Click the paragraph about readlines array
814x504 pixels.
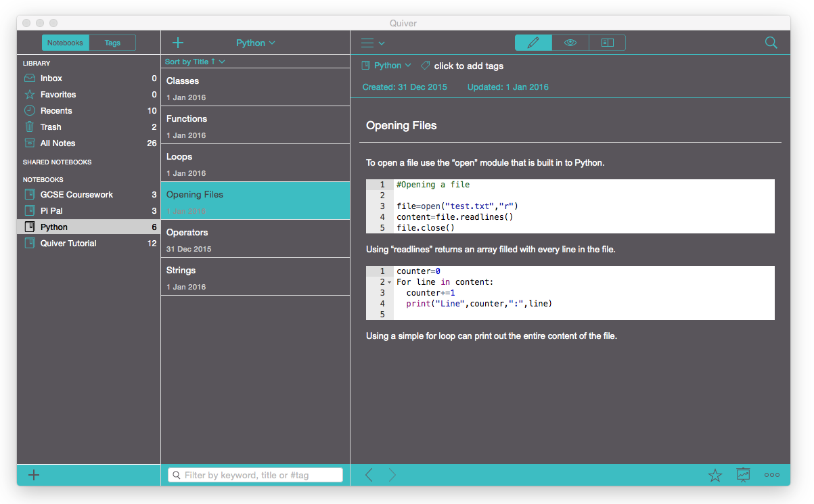point(491,250)
